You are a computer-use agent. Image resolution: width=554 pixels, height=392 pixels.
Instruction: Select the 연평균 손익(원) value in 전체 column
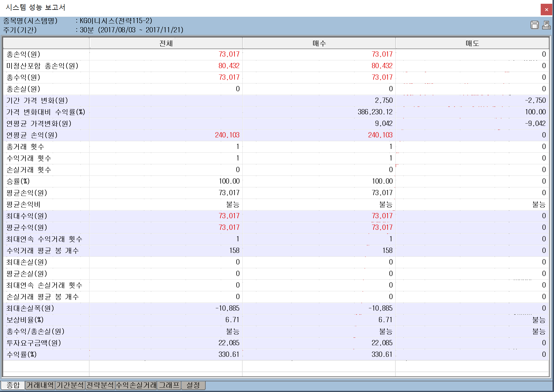[x=227, y=135]
